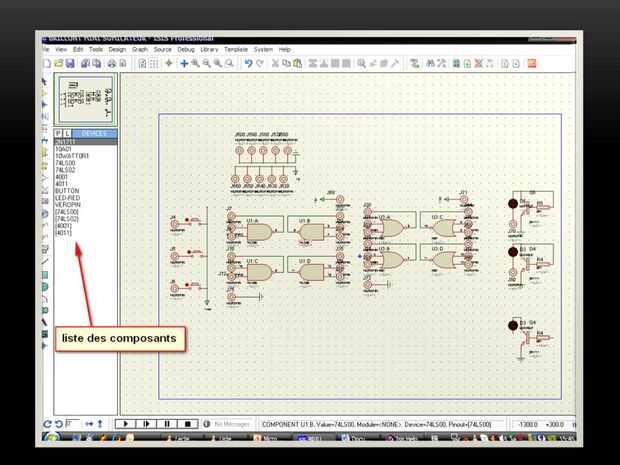620x465 pixels.
Task: Click the orange ARES netlist transfer icon
Action: click(531, 63)
